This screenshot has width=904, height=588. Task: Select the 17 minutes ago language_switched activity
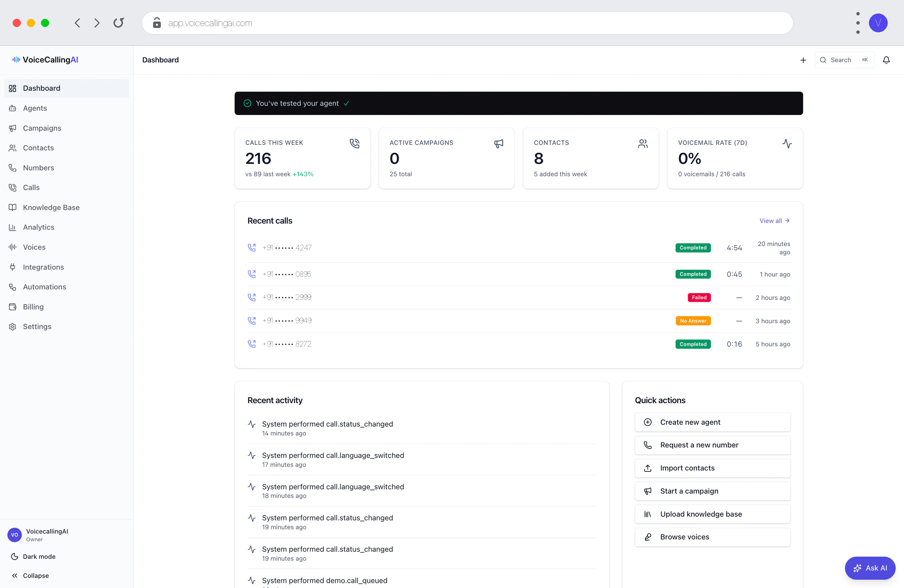[x=422, y=460]
